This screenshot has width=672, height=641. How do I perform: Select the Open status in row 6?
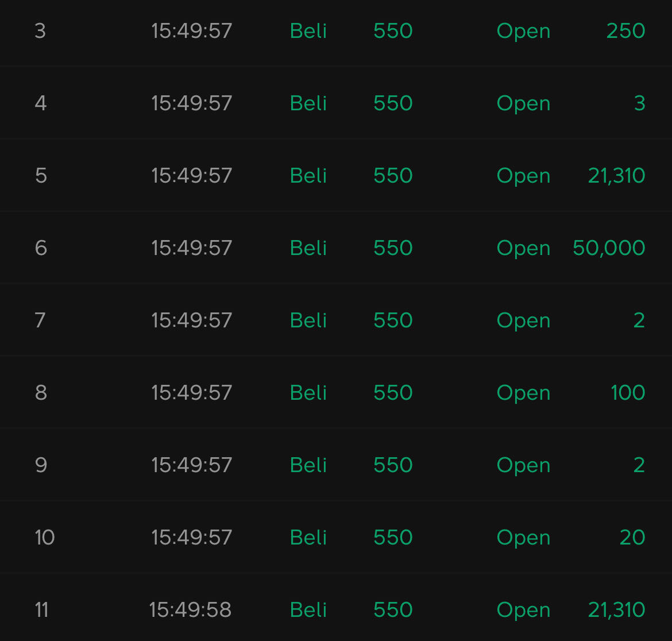(523, 248)
